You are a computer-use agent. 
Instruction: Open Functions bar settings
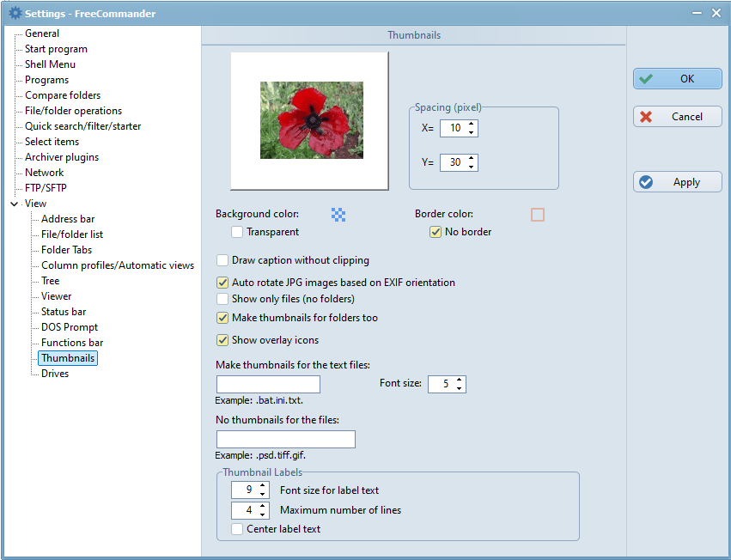click(72, 342)
